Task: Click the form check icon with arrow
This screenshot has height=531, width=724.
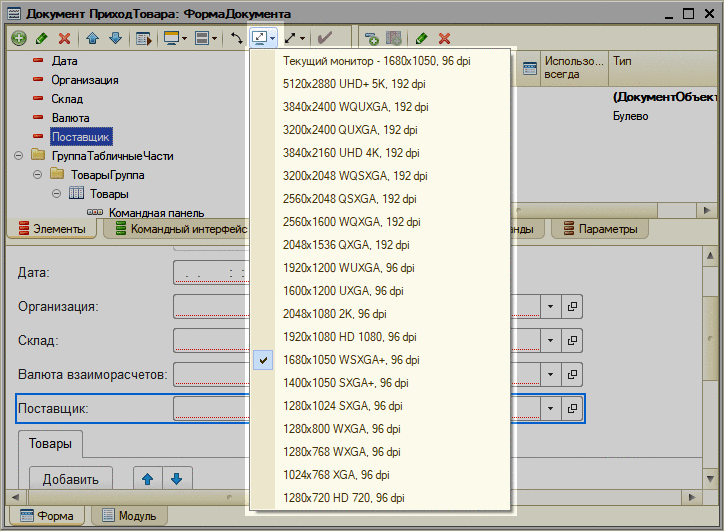Action: tap(144, 38)
